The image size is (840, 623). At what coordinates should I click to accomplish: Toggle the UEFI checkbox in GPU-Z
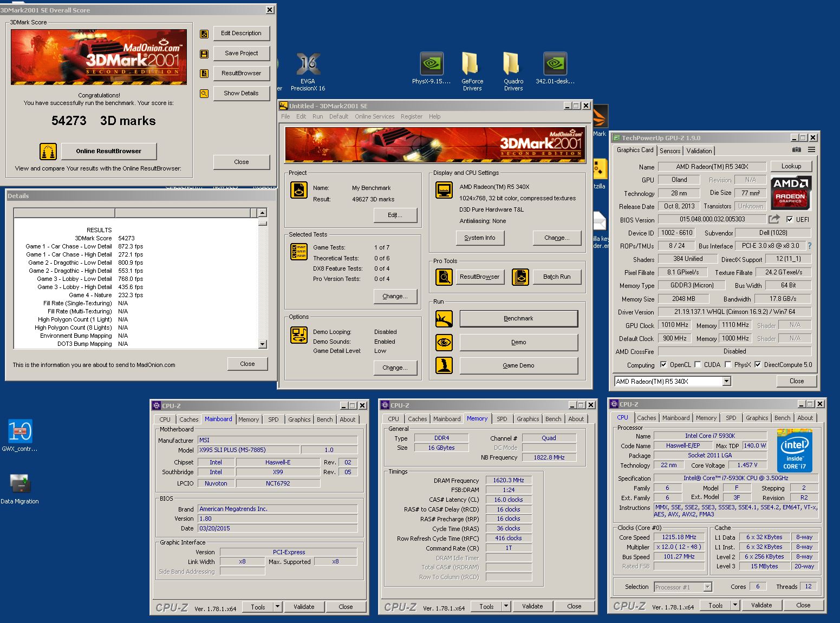click(790, 220)
